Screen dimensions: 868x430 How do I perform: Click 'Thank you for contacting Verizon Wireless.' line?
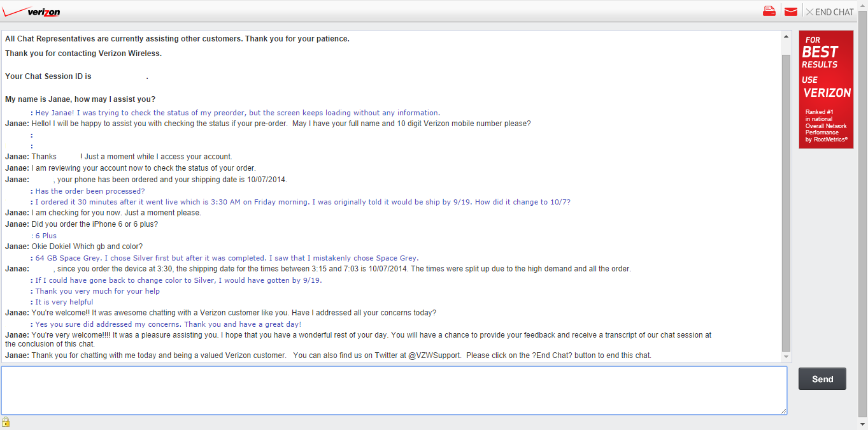pyautogui.click(x=83, y=54)
